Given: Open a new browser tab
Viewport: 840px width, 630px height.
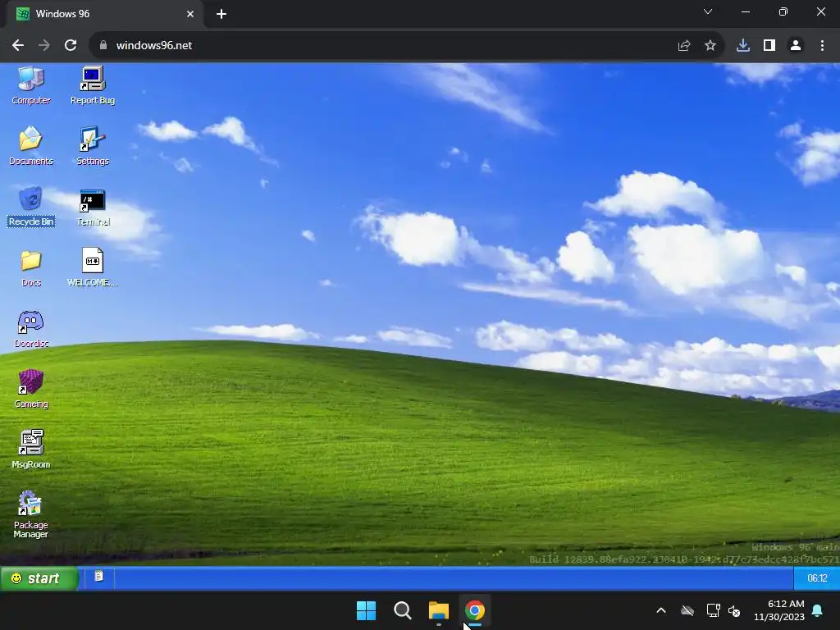Looking at the screenshot, I should [x=221, y=14].
